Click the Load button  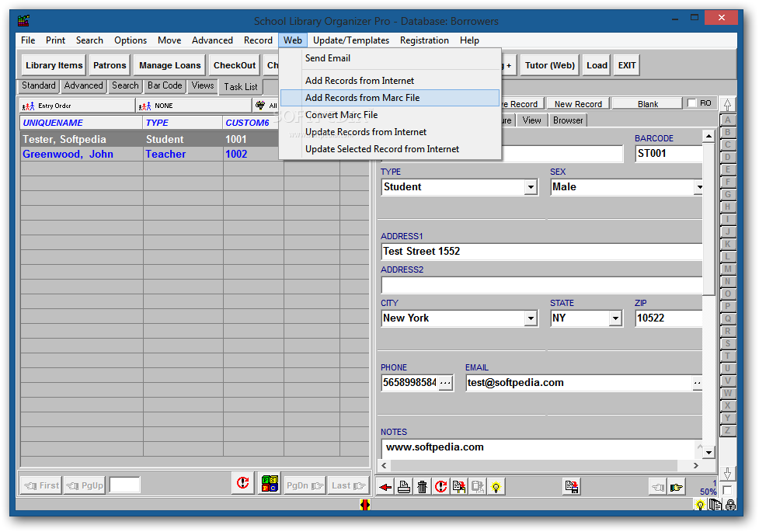coord(597,65)
